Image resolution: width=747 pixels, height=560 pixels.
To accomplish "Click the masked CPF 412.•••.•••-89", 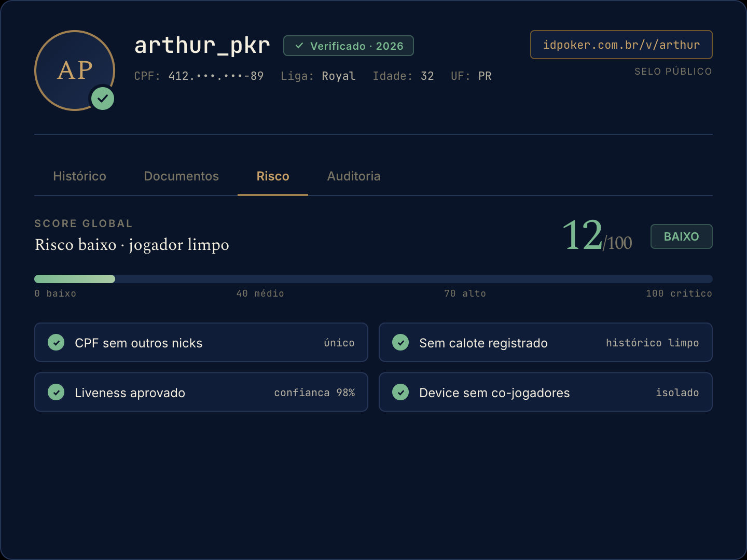I will tap(216, 76).
